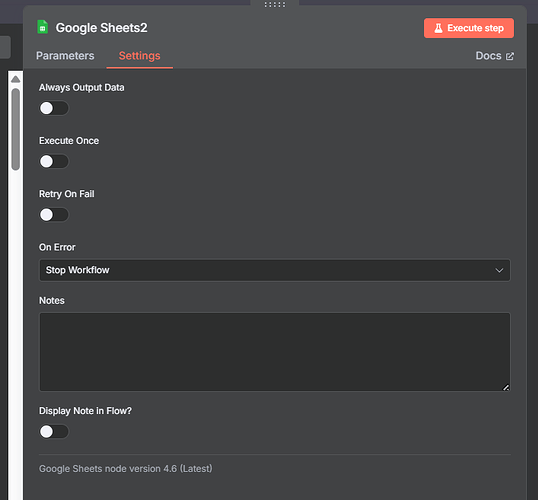This screenshot has width=538, height=500.
Task: Click inside the Notes text area
Action: (274, 352)
